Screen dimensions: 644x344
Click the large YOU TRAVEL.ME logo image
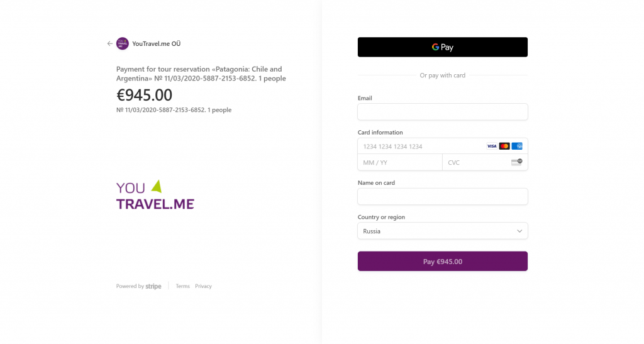tap(155, 195)
